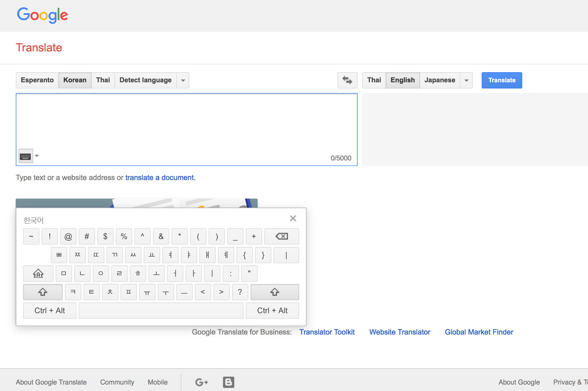Open the Blogger icon in footer

click(x=228, y=382)
